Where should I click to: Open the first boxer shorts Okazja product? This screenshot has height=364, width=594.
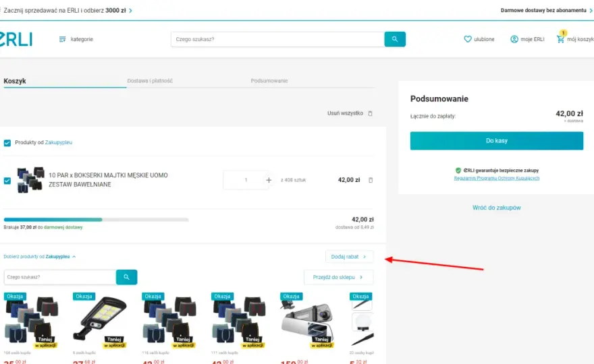tap(31, 320)
